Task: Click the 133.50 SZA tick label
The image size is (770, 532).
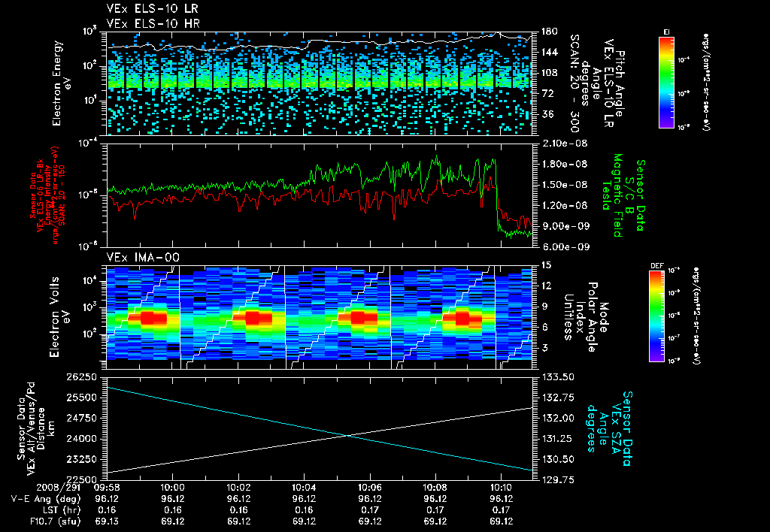Action: pyautogui.click(x=558, y=377)
